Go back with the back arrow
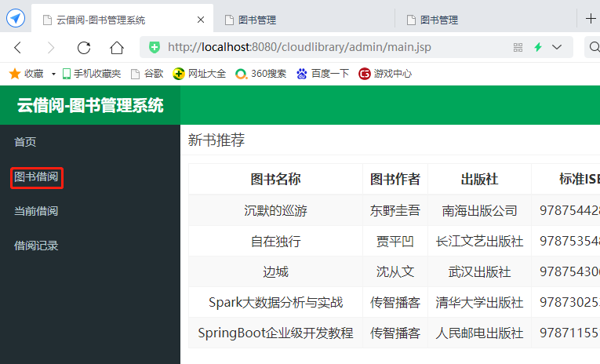The height and width of the screenshot is (364, 600). click(x=17, y=48)
